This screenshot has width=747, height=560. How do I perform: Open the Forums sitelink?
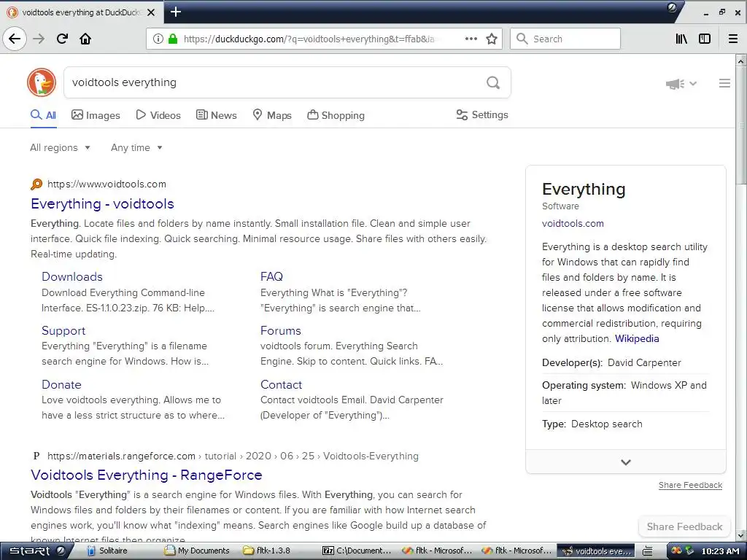tap(281, 330)
